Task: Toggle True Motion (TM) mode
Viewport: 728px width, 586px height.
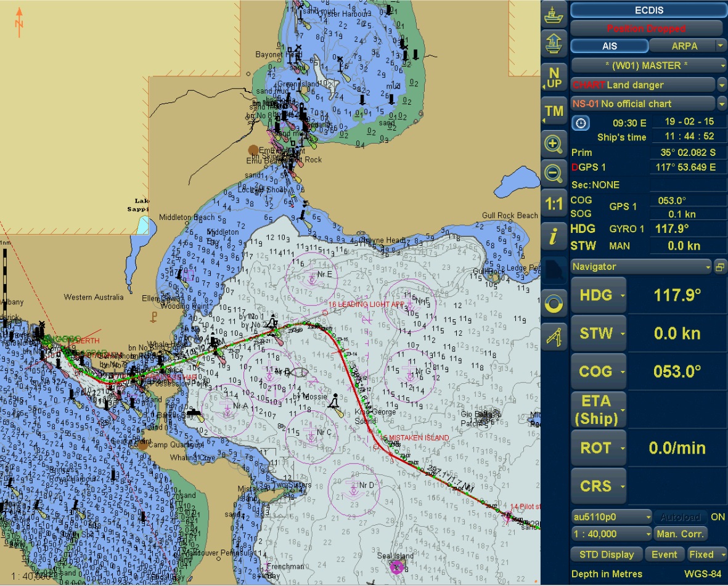Action: coord(554,111)
